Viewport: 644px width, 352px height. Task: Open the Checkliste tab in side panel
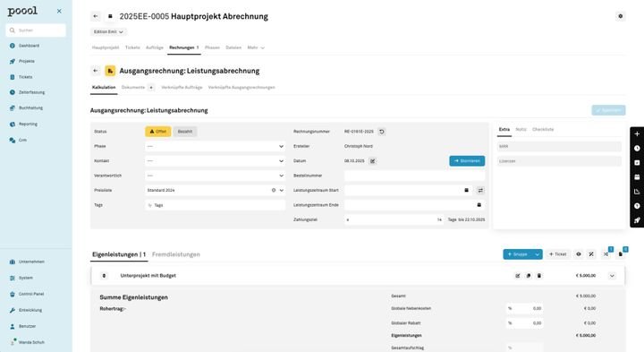tap(543, 130)
